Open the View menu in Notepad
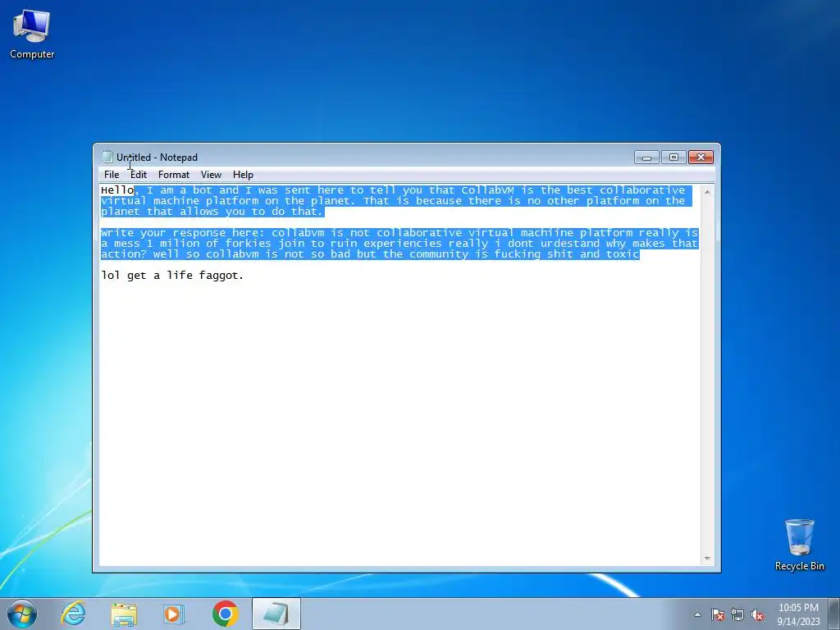The width and height of the screenshot is (840, 630). pyautogui.click(x=211, y=175)
